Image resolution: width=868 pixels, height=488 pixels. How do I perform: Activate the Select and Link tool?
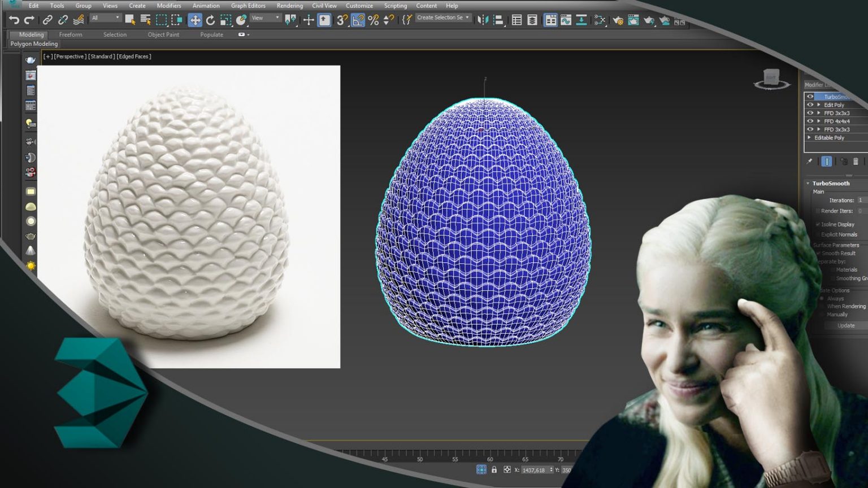[47, 20]
